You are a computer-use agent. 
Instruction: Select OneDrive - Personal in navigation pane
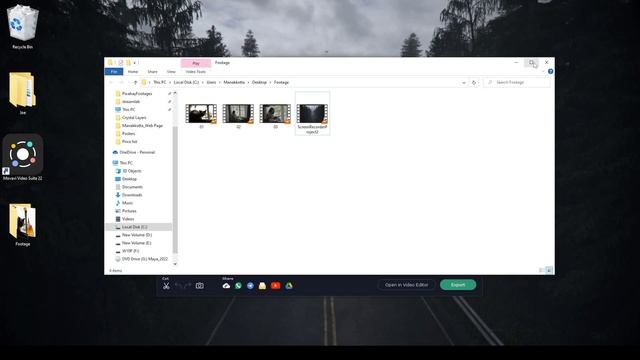[137, 152]
